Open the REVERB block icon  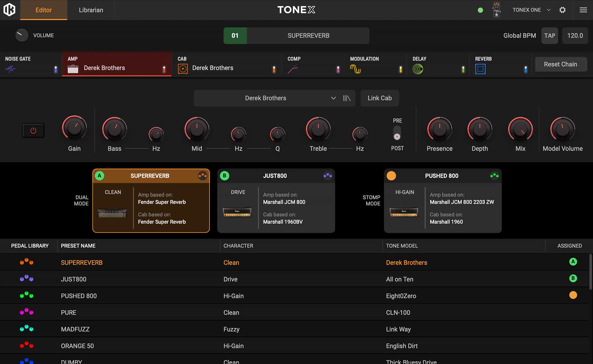tap(480, 69)
